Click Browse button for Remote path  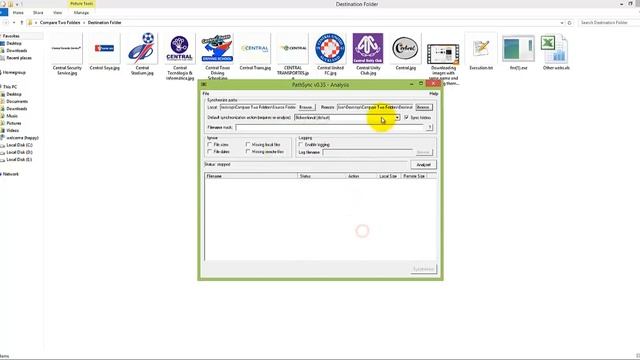point(424,107)
